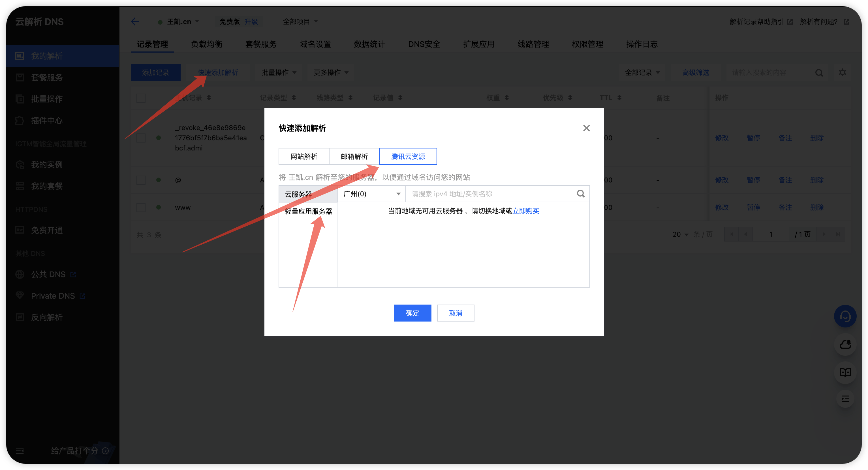Check the @ record checkbox
Image resolution: width=868 pixels, height=470 pixels.
141,180
